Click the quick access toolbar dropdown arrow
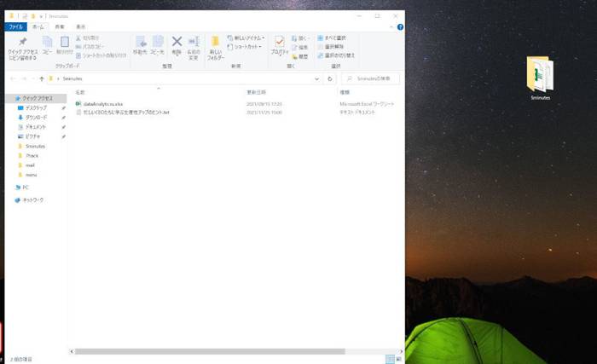Viewport: 597px width, 364px height. [x=40, y=16]
